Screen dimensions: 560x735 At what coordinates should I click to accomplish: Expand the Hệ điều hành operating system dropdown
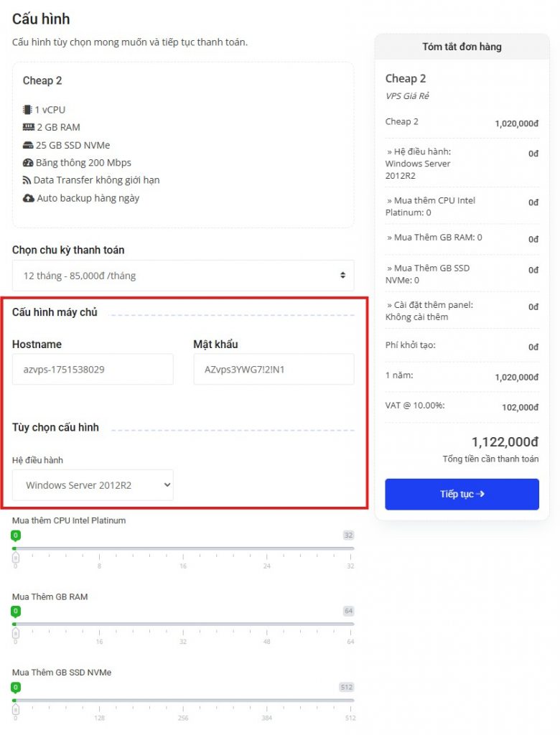[x=93, y=485]
